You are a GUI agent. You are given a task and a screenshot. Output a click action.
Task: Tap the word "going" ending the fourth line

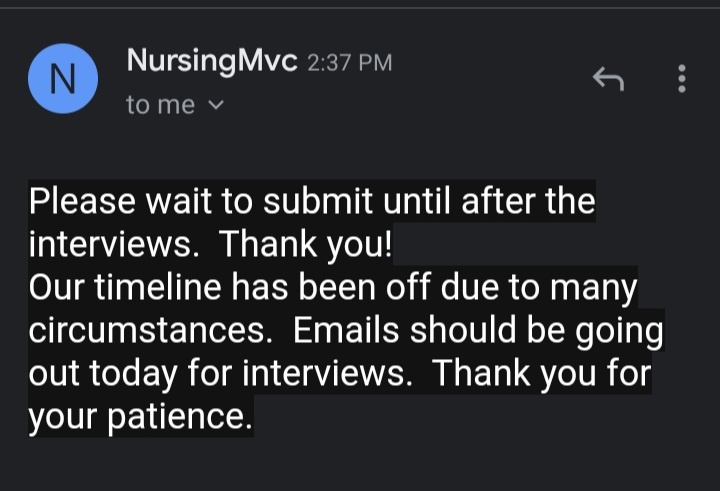[x=619, y=332]
